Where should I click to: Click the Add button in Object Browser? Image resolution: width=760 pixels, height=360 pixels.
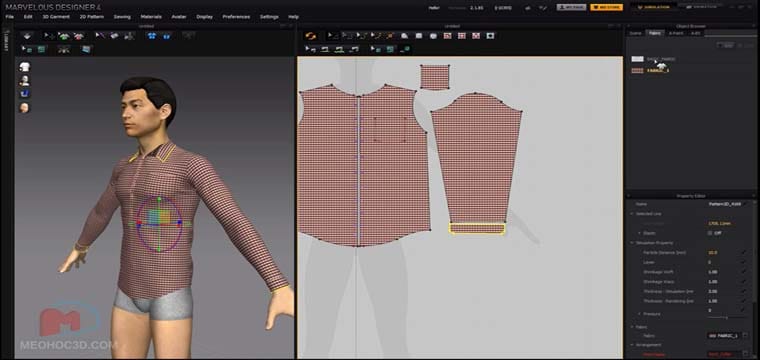coord(725,45)
